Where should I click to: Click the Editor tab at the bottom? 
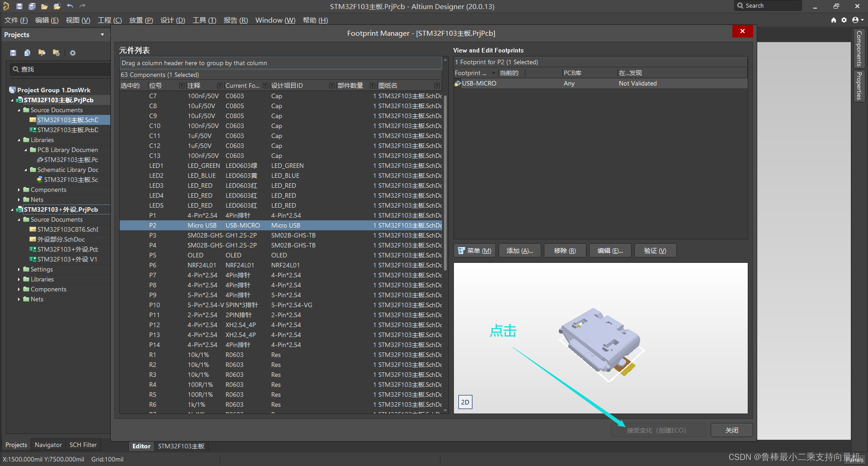(141, 447)
